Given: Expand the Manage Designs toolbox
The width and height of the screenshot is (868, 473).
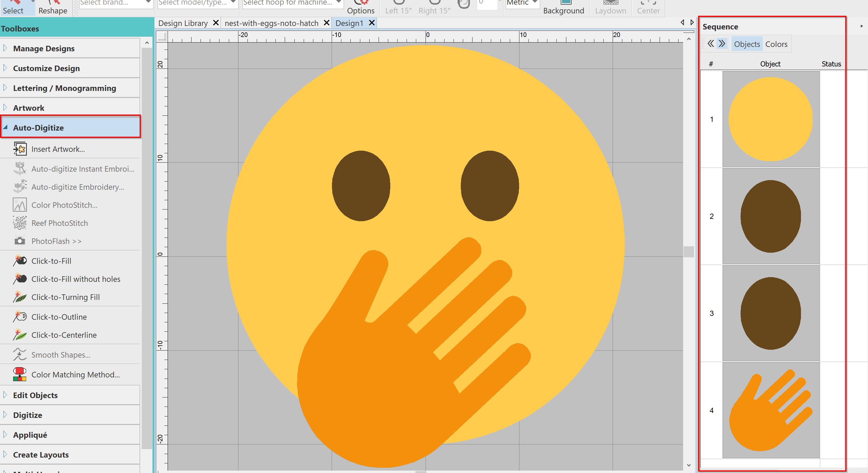Looking at the screenshot, I should [x=70, y=48].
